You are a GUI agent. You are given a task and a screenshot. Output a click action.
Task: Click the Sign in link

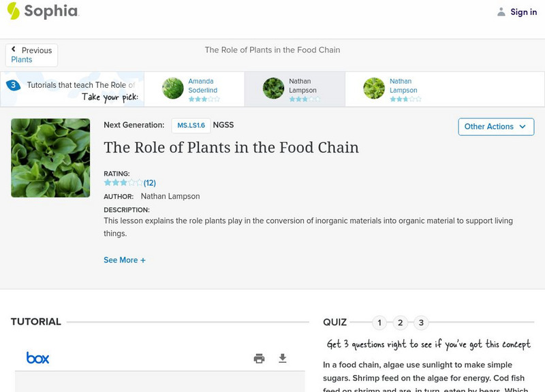(523, 12)
